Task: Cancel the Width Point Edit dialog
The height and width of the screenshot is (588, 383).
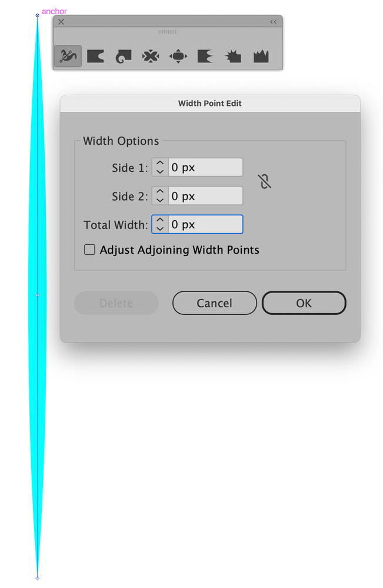Action: click(215, 303)
